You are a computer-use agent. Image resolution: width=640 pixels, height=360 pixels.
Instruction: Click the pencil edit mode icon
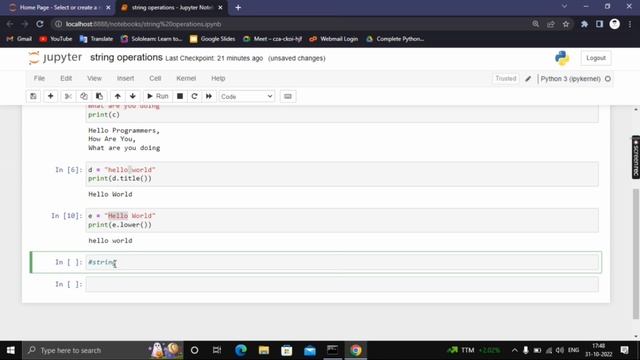click(x=528, y=79)
